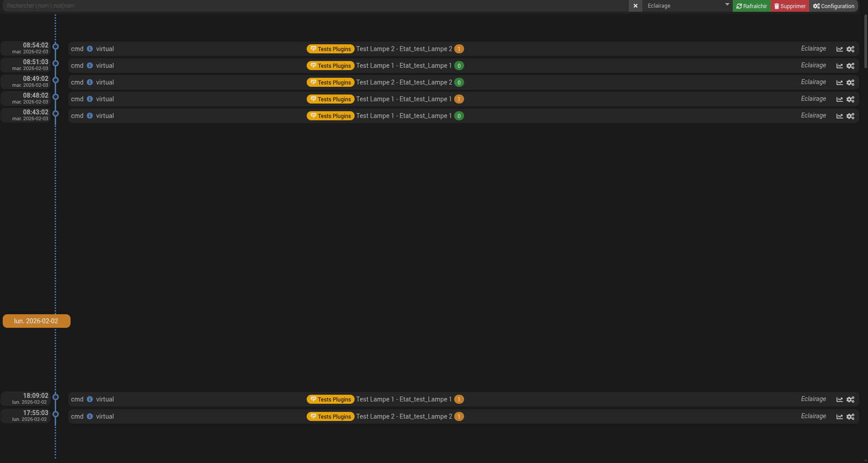Open configuration gears for 08:48:02 event
868x463 pixels.
pos(850,99)
